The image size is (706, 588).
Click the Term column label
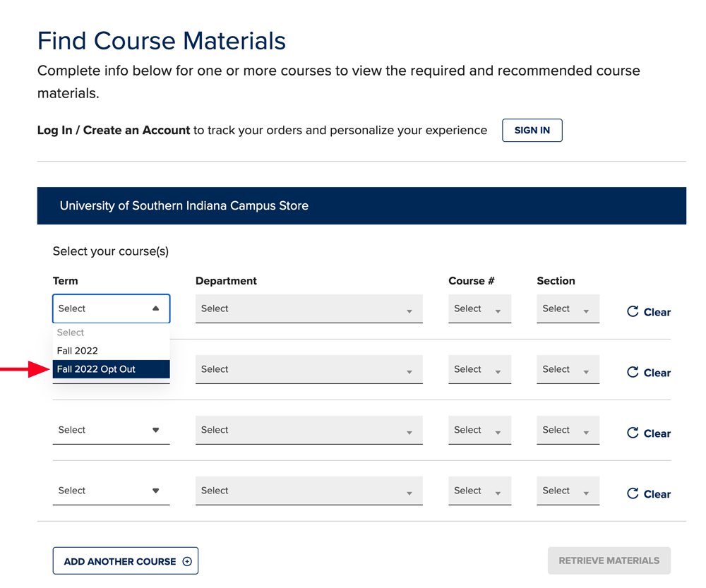[x=65, y=281]
